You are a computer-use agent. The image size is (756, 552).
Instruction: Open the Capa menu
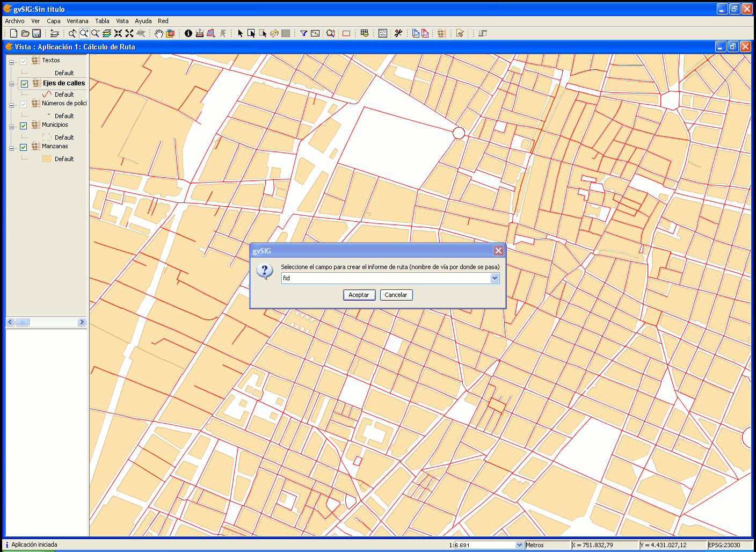point(54,21)
